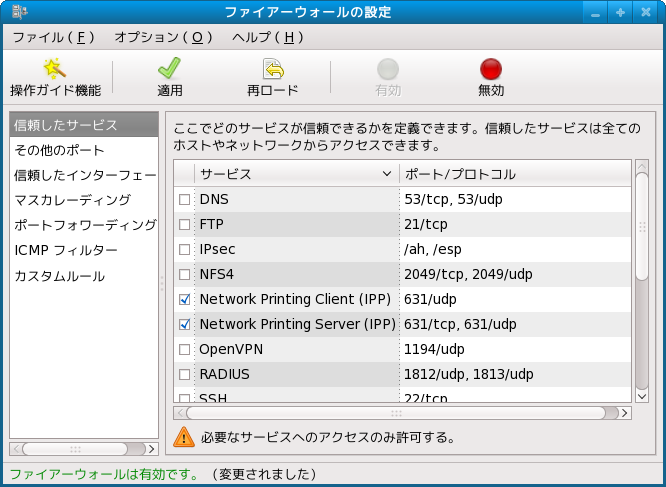Click the wizard wand 操作ガイド機能 icon

(55, 69)
